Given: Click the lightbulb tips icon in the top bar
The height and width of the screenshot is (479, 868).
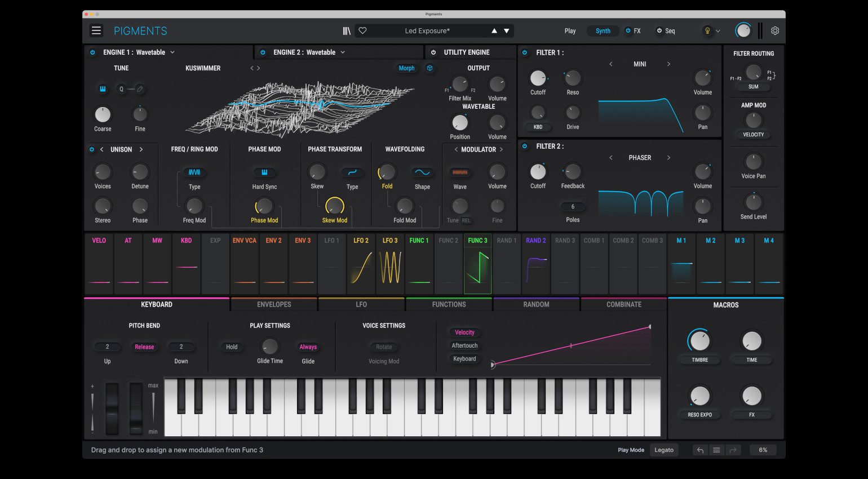Looking at the screenshot, I should pyautogui.click(x=706, y=31).
